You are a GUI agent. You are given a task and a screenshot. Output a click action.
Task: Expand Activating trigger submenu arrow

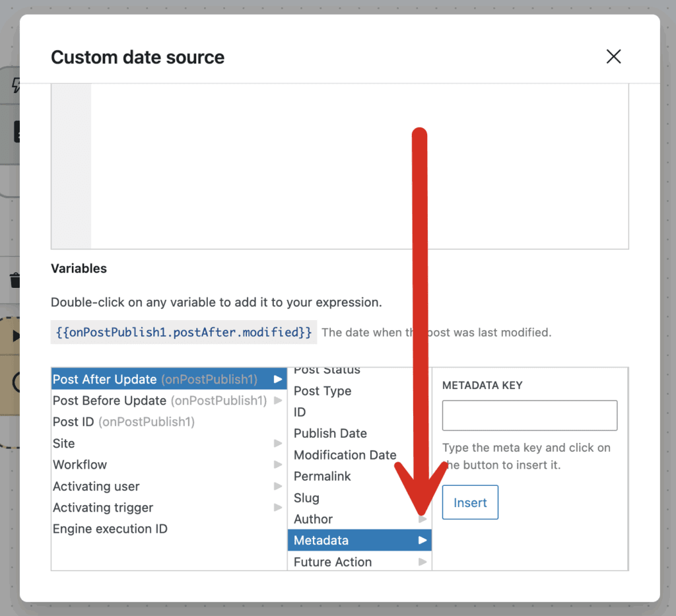[278, 508]
